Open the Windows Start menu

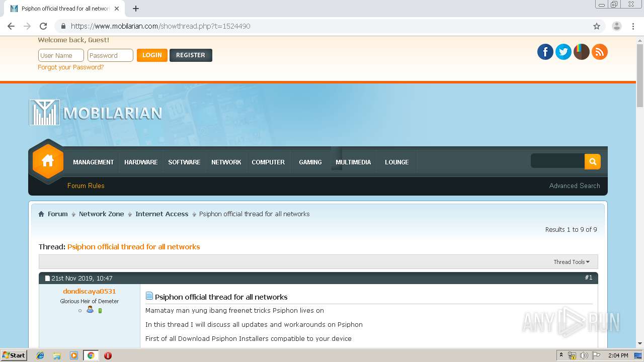click(14, 355)
